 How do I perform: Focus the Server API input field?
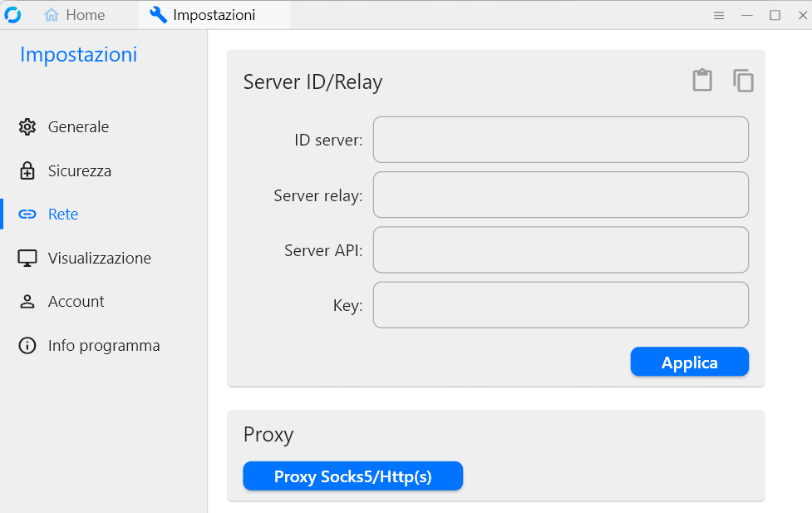tap(561, 249)
